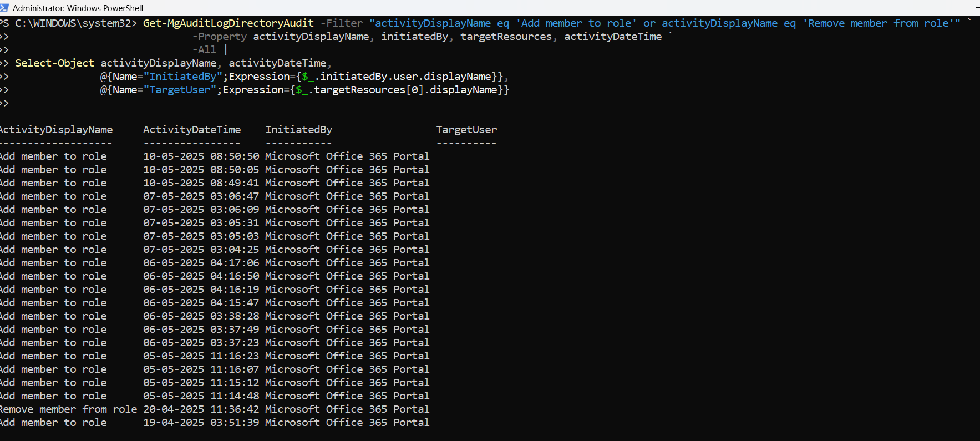The width and height of the screenshot is (980, 441).
Task: Click the -Property parameter text
Action: (219, 37)
